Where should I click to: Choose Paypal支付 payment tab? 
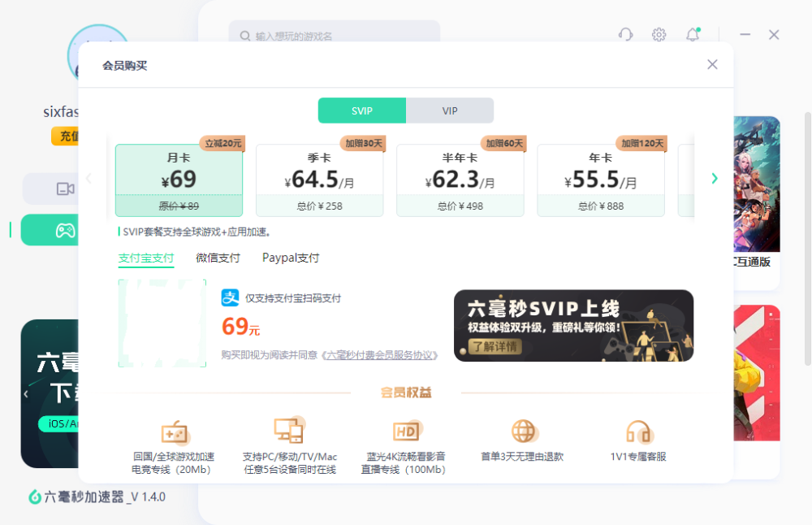pos(291,258)
